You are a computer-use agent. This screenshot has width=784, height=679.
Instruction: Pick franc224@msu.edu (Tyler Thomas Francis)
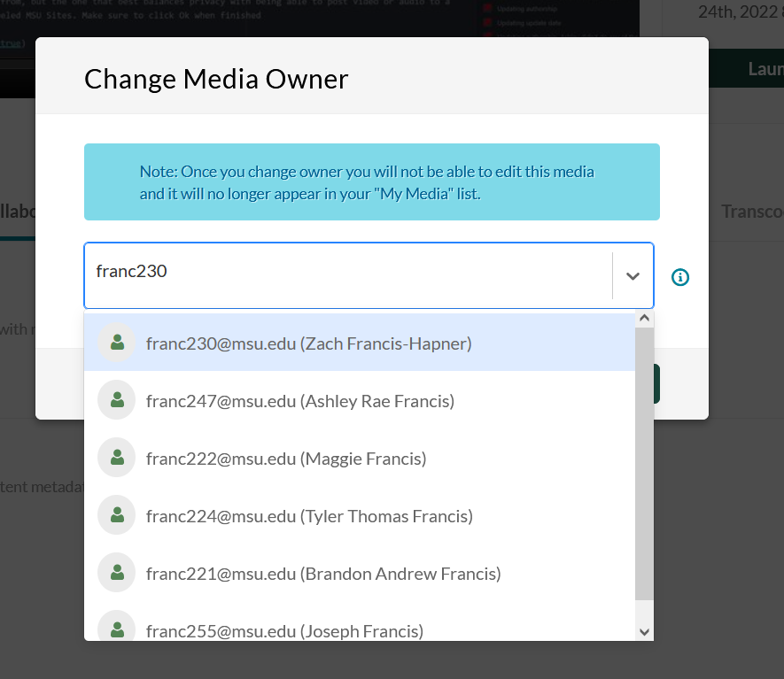(x=360, y=515)
